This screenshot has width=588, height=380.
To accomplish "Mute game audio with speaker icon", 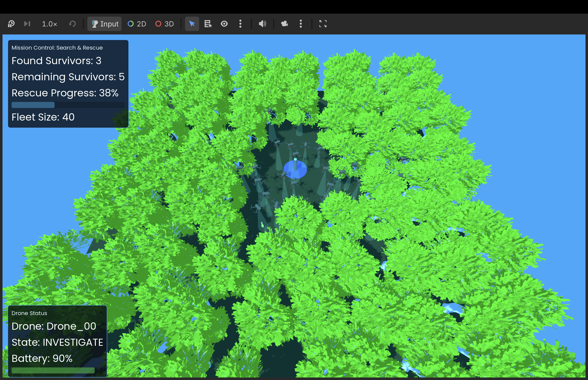I will tap(262, 24).
